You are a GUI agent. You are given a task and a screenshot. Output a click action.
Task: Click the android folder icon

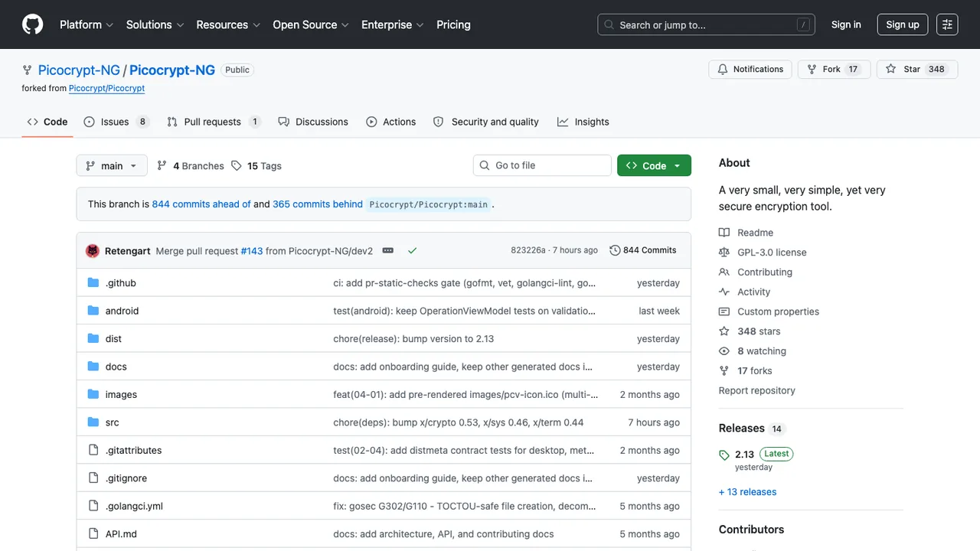coord(93,311)
